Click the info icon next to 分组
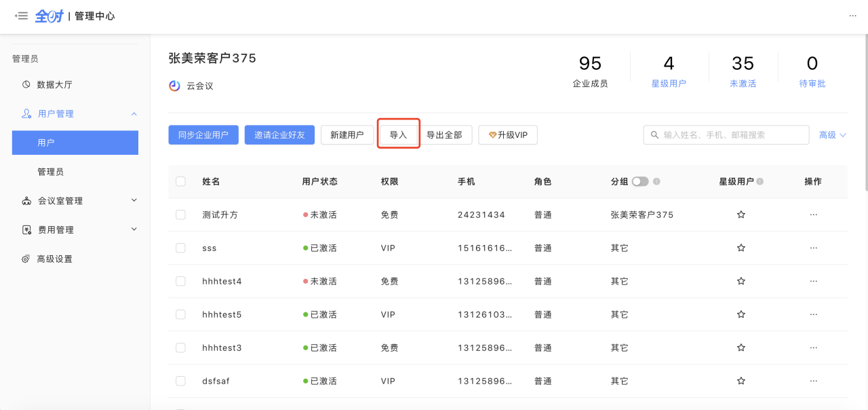The height and width of the screenshot is (410, 868). click(656, 182)
